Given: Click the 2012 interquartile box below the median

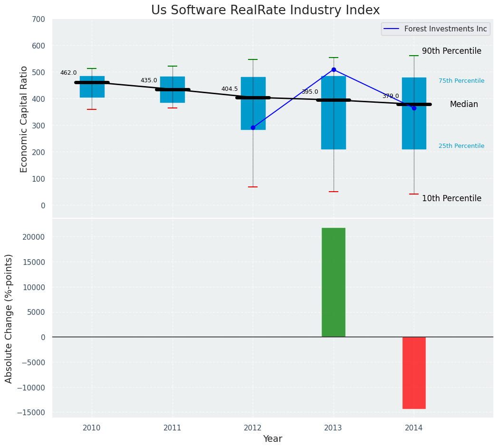Looking at the screenshot, I should click(253, 115).
